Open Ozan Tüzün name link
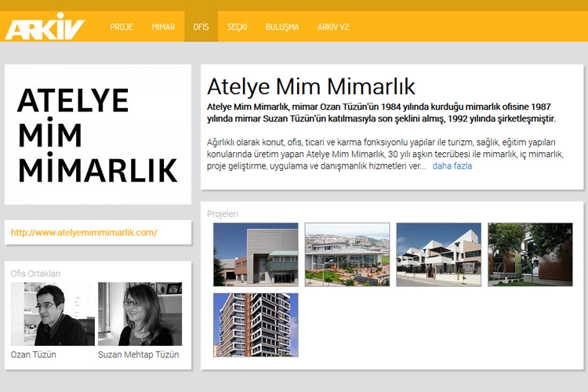The height and width of the screenshot is (392, 588). coord(34,354)
